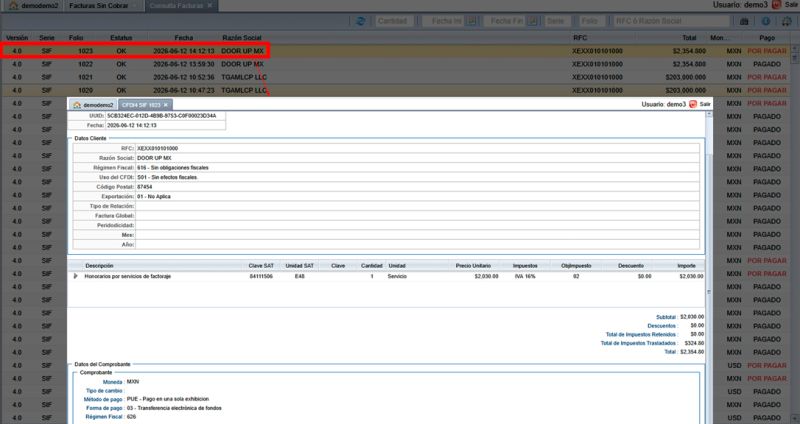
Task: Select the invoice row with folio 1022
Action: pos(395,64)
